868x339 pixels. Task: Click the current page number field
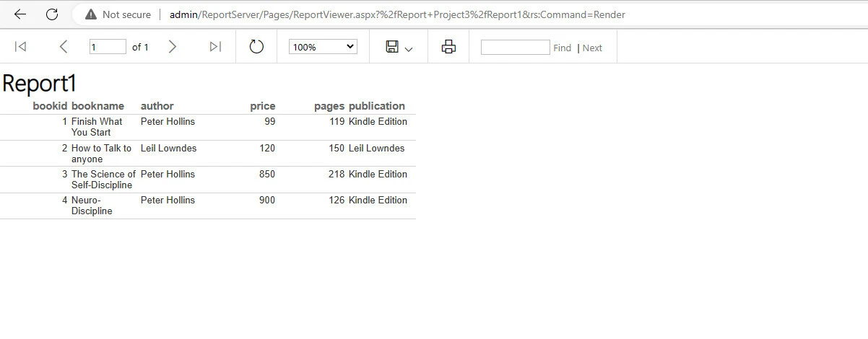click(108, 47)
